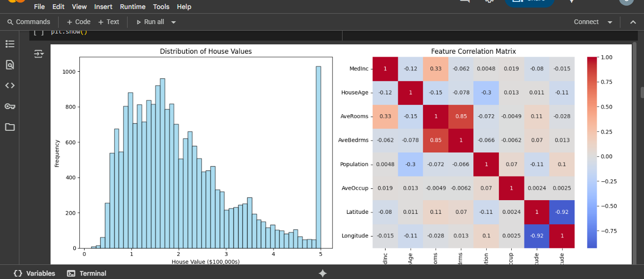Open the Variables inspector panel
The image size is (644, 279).
[34, 273]
